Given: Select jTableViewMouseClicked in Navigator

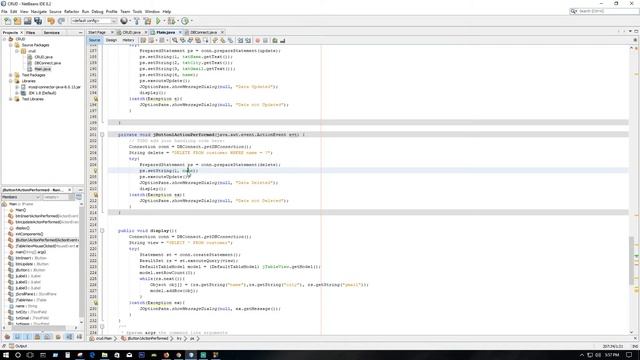Looking at the screenshot, I should point(47,246).
